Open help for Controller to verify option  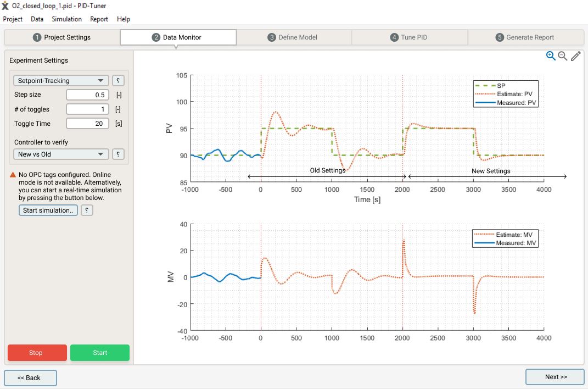(x=118, y=154)
